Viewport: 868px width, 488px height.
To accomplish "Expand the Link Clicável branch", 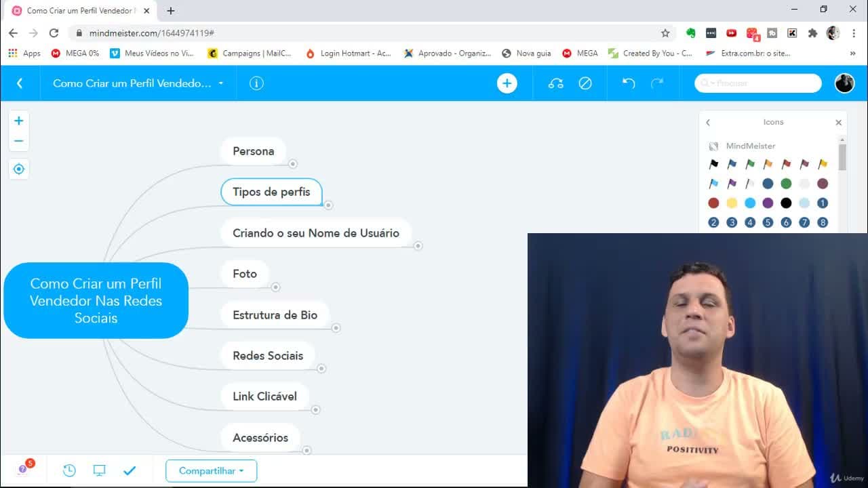I will [315, 409].
